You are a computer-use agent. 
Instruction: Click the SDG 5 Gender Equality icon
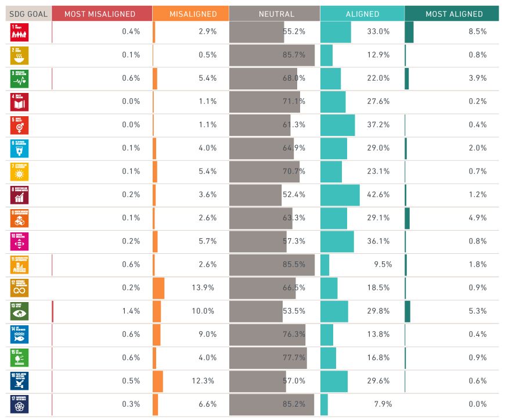pyautogui.click(x=19, y=125)
